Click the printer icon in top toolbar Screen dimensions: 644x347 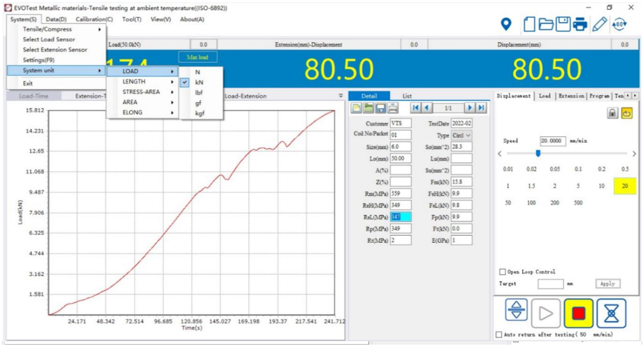580,24
